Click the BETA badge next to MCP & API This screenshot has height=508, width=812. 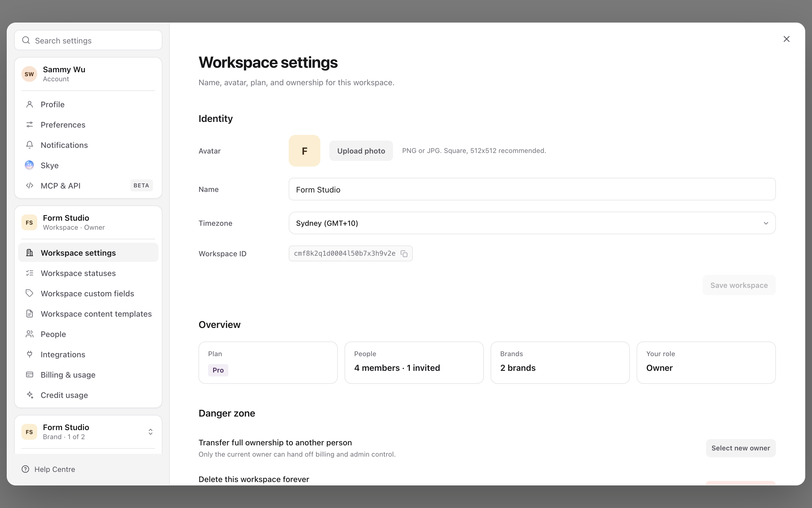pyautogui.click(x=141, y=185)
